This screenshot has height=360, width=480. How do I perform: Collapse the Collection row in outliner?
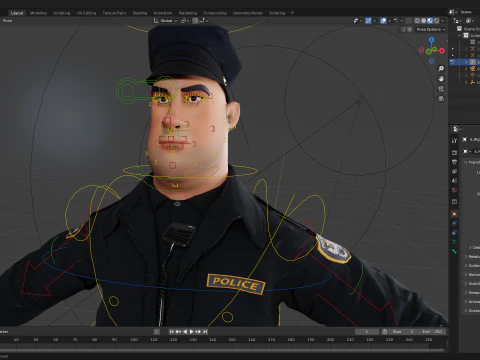[460, 35]
